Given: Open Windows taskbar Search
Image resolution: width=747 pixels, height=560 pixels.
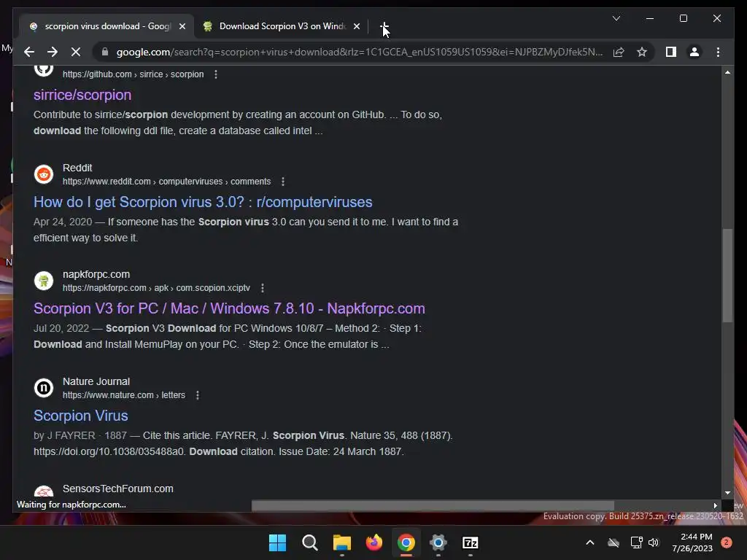Looking at the screenshot, I should coord(309,542).
